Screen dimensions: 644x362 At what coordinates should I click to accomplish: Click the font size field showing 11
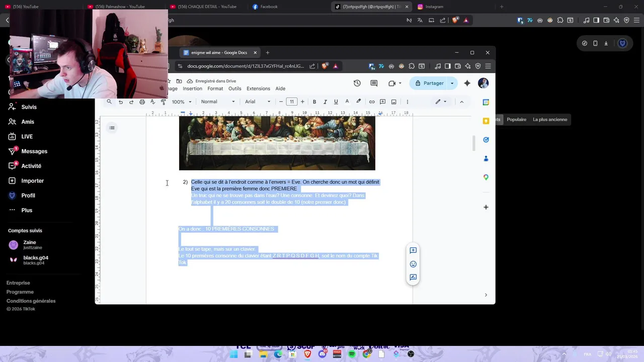tap(292, 102)
